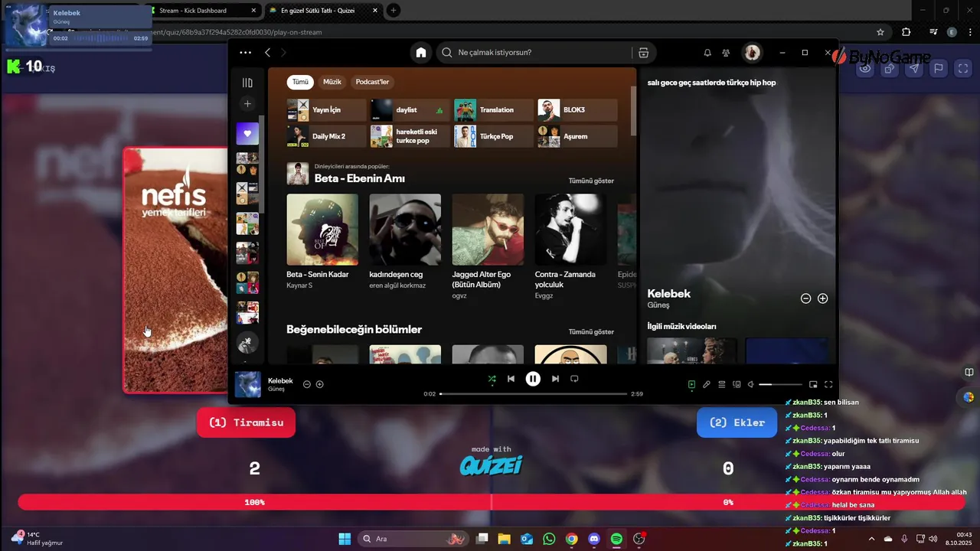Image resolution: width=980 pixels, height=551 pixels.
Task: Select the Podcast'ler filter chip
Action: pyautogui.click(x=372, y=82)
